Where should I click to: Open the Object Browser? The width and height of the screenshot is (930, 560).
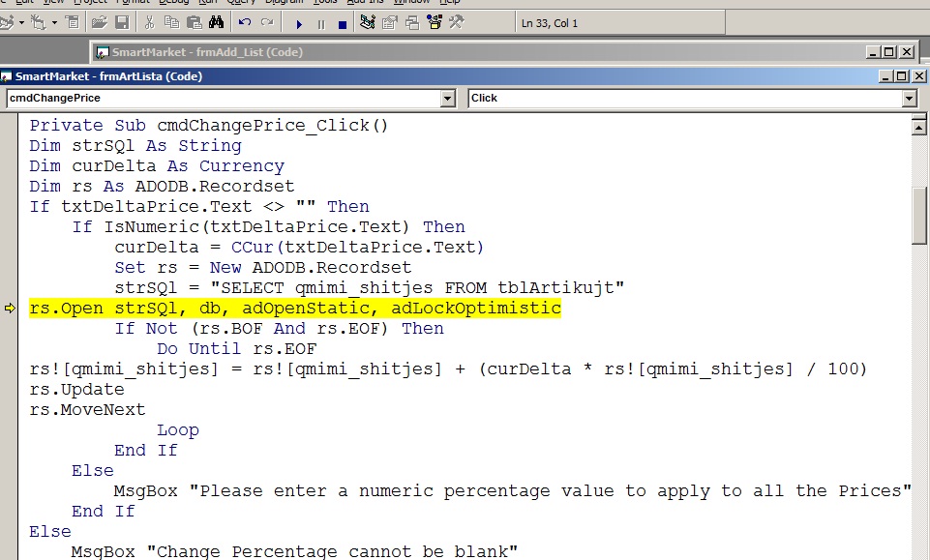(435, 23)
